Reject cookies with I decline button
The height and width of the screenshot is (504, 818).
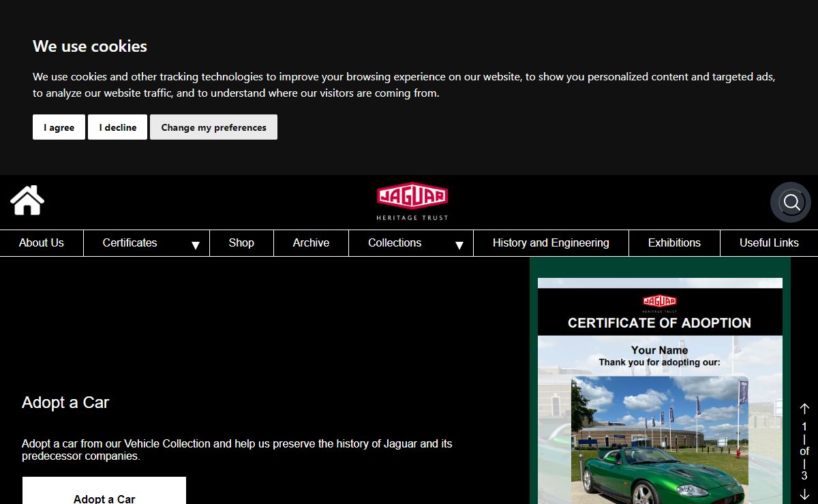tap(117, 127)
